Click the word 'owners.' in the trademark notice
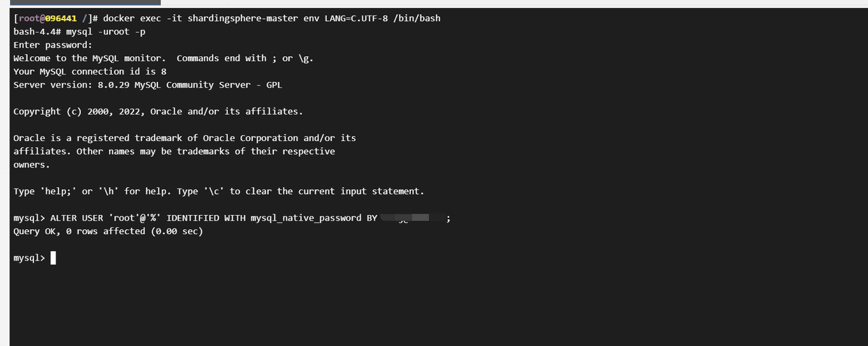This screenshot has width=868, height=346. (32, 165)
